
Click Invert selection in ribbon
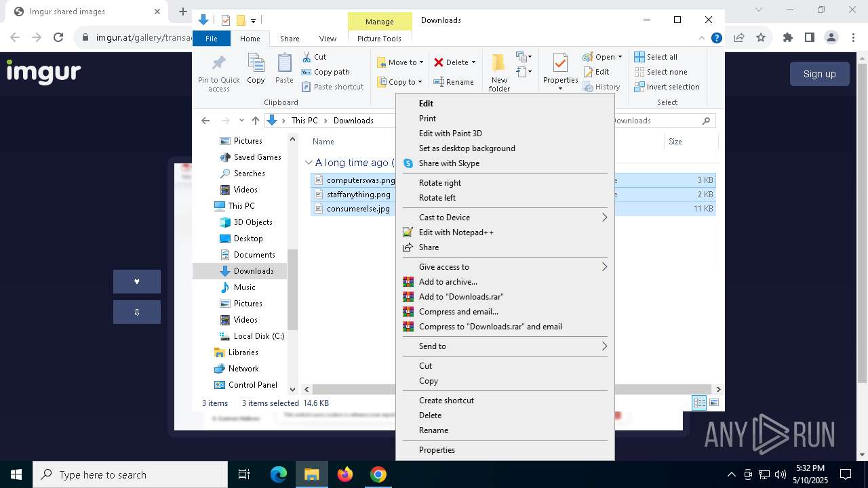(x=667, y=87)
